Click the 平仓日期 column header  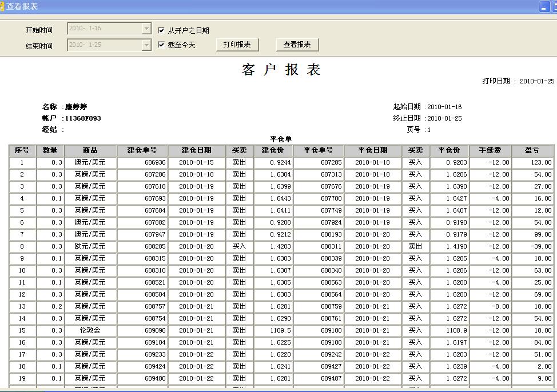(373, 150)
